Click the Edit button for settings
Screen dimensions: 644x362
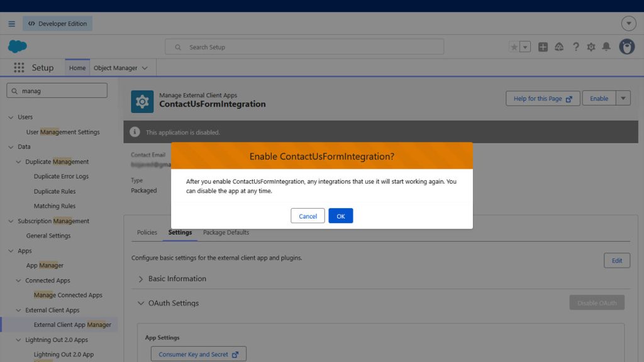tap(616, 261)
